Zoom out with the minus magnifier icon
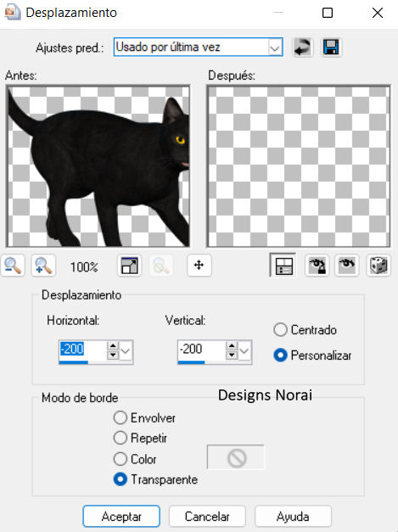The height and width of the screenshot is (532, 398). pos(13,266)
